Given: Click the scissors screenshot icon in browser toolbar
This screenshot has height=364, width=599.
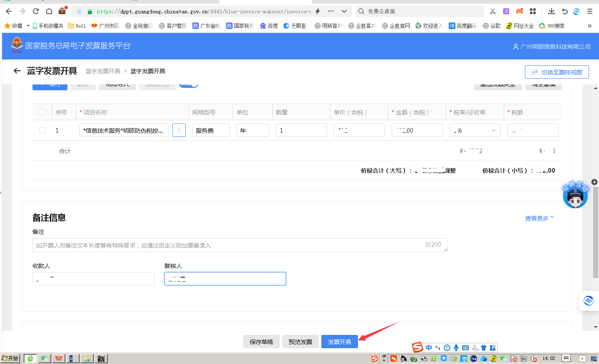Looking at the screenshot, I should [493, 11].
